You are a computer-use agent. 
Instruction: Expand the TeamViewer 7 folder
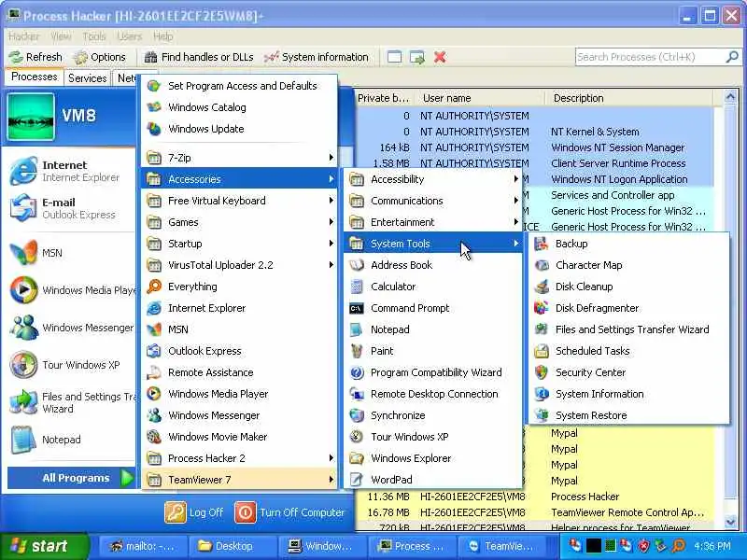(239, 480)
